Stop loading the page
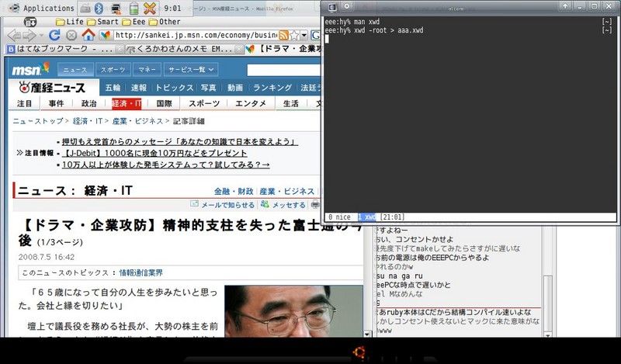 click(x=71, y=36)
